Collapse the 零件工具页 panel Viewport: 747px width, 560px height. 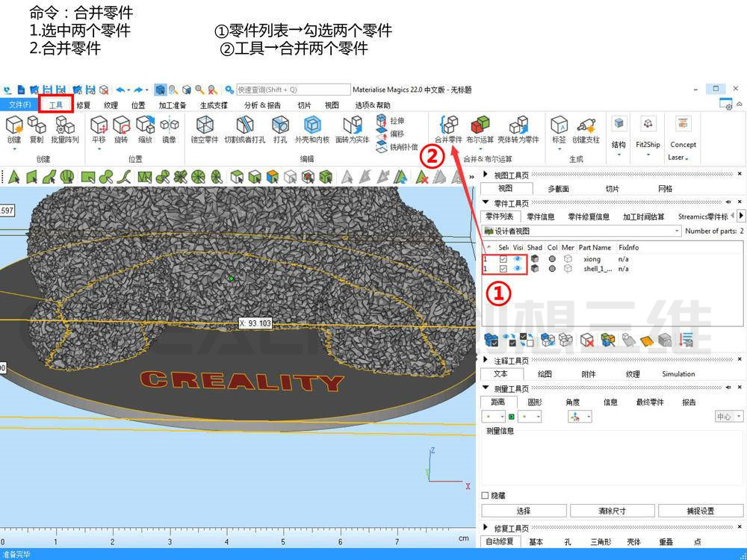click(486, 203)
